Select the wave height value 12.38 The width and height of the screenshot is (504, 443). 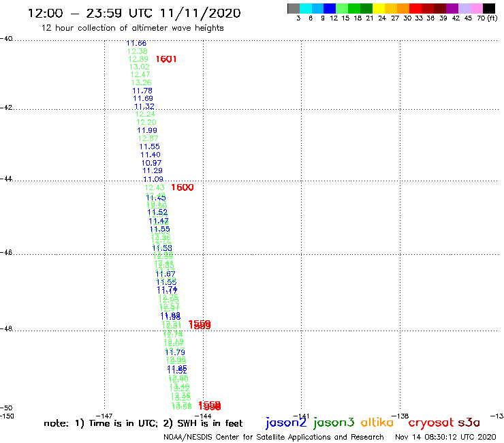pos(138,51)
